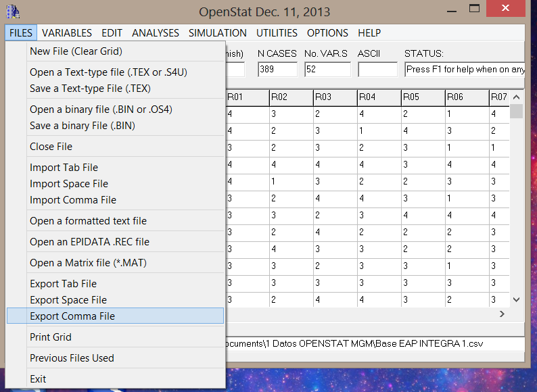Viewport: 537px width, 392px height.
Task: Close the OpenStat window
Action: (x=505, y=8)
